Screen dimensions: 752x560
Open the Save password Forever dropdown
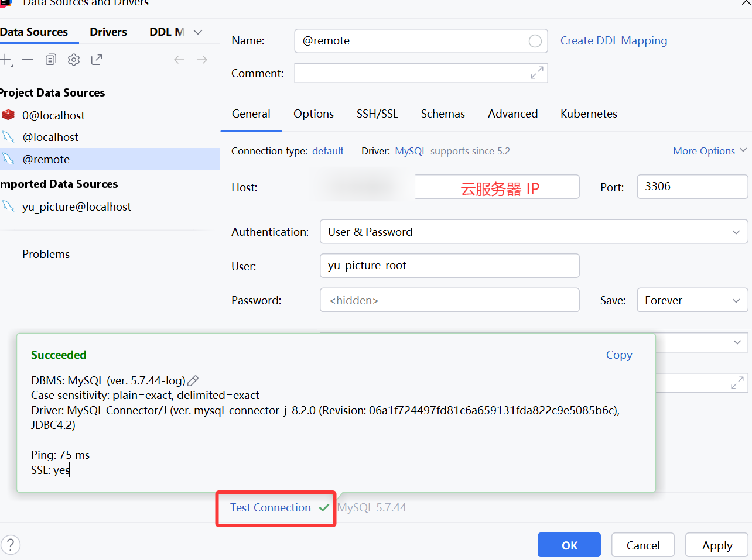[x=692, y=300]
